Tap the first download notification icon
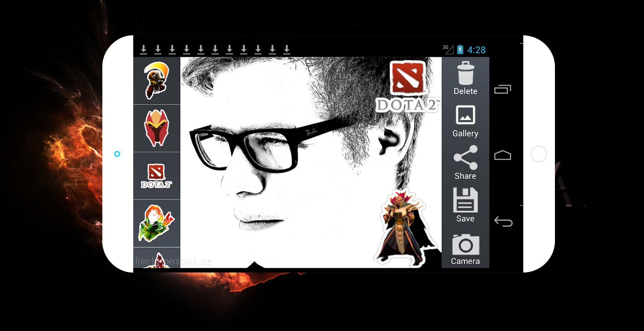Viewport: 644px width, 331px height. click(x=144, y=49)
